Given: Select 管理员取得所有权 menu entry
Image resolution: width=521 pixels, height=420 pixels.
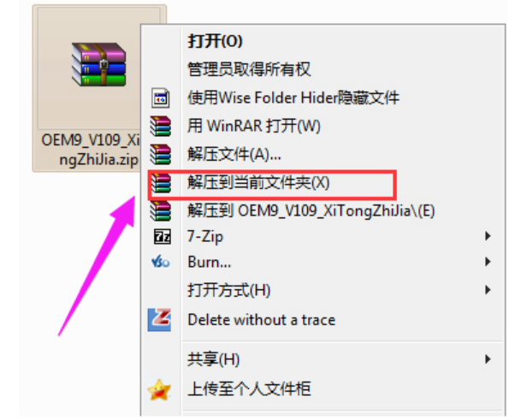Looking at the screenshot, I should (x=323, y=69).
